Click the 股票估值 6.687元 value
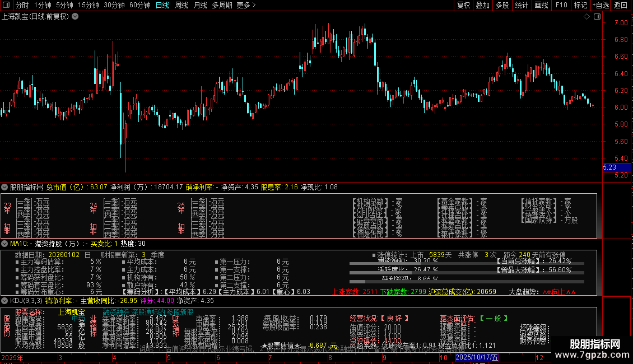The width and height of the screenshot is (633, 364). click(x=300, y=346)
